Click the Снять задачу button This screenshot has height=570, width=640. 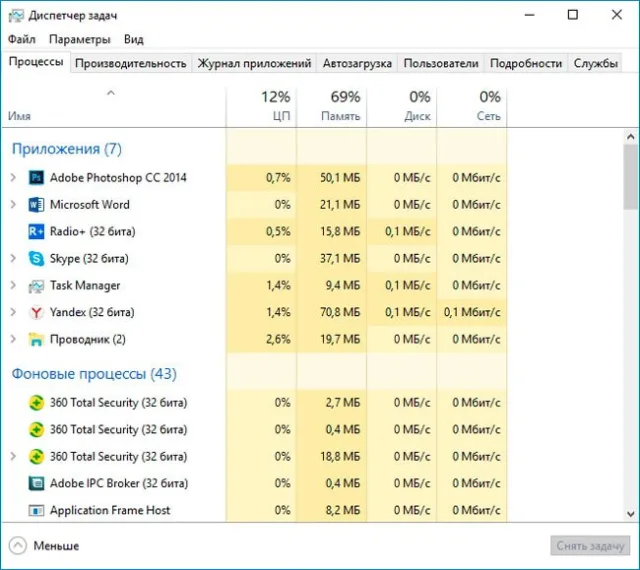[590, 546]
